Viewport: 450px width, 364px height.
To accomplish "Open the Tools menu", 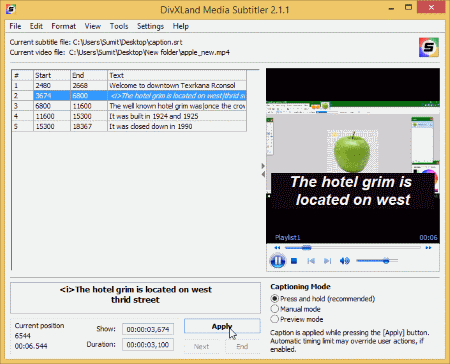I will click(x=119, y=26).
